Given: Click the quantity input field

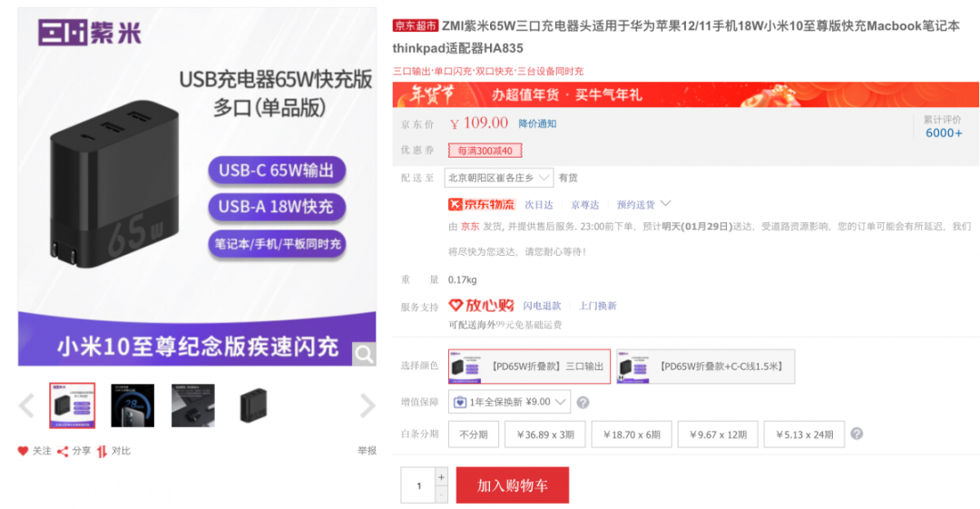Looking at the screenshot, I should 418,486.
